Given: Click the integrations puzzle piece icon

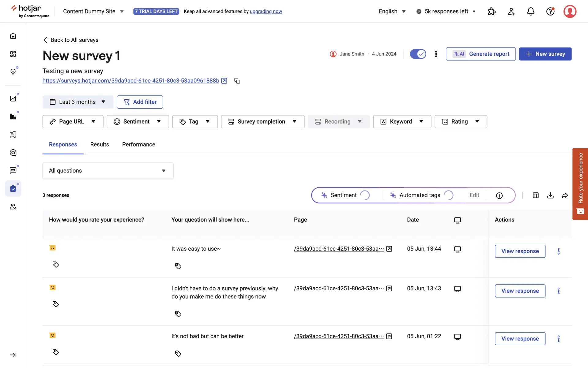Looking at the screenshot, I should [x=492, y=11].
